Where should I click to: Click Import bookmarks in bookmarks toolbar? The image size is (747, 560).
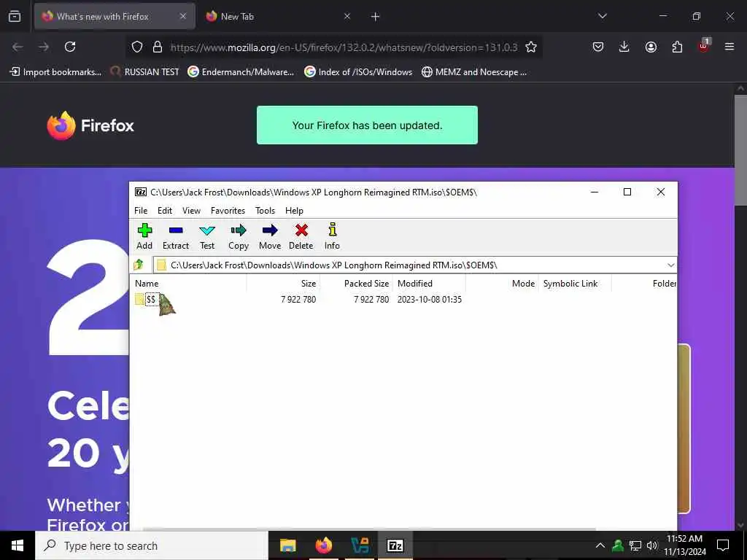point(55,72)
